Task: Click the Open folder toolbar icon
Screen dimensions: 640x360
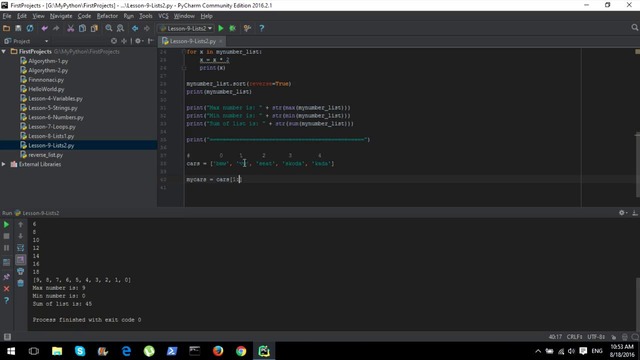Action: [6, 28]
